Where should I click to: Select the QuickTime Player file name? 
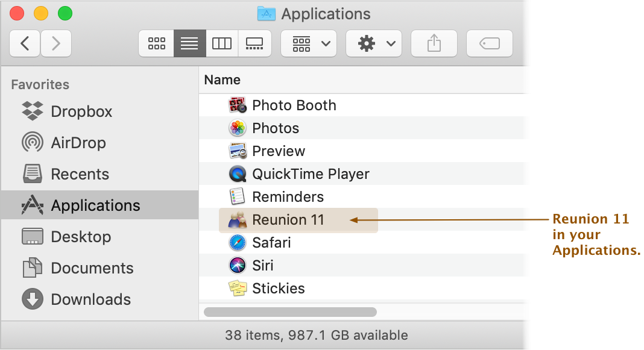click(311, 174)
